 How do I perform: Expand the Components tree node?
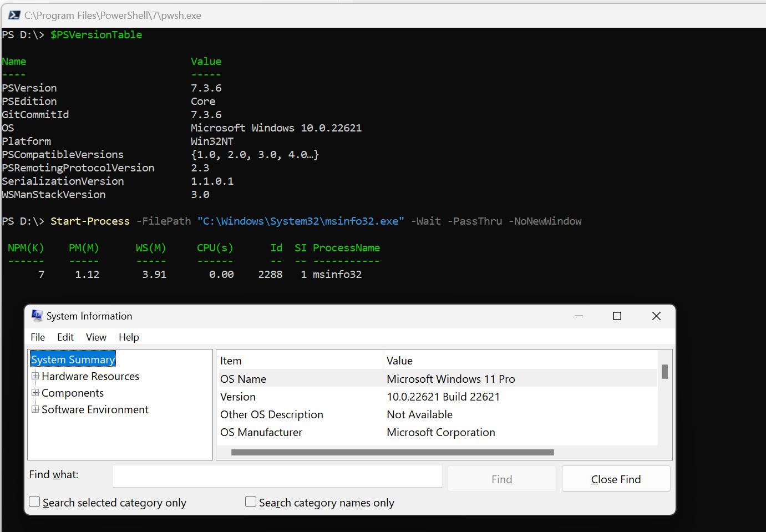coord(35,393)
